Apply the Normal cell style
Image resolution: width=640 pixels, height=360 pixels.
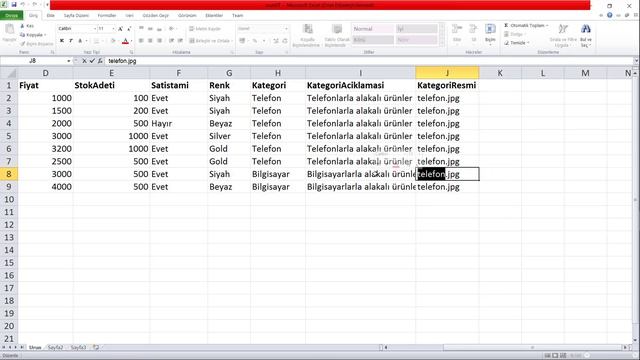373,29
